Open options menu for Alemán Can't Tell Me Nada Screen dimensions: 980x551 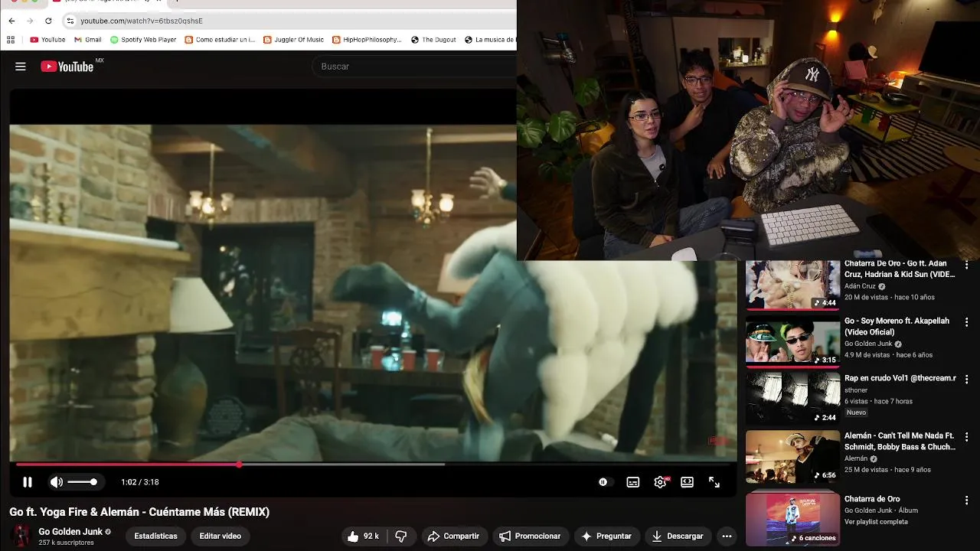pyautogui.click(x=967, y=437)
